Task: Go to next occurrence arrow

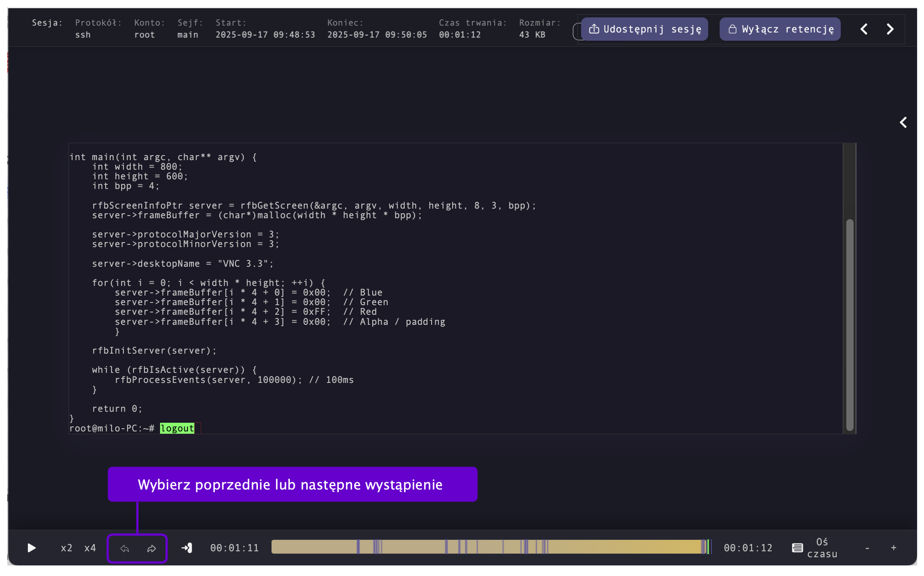Action: (151, 548)
